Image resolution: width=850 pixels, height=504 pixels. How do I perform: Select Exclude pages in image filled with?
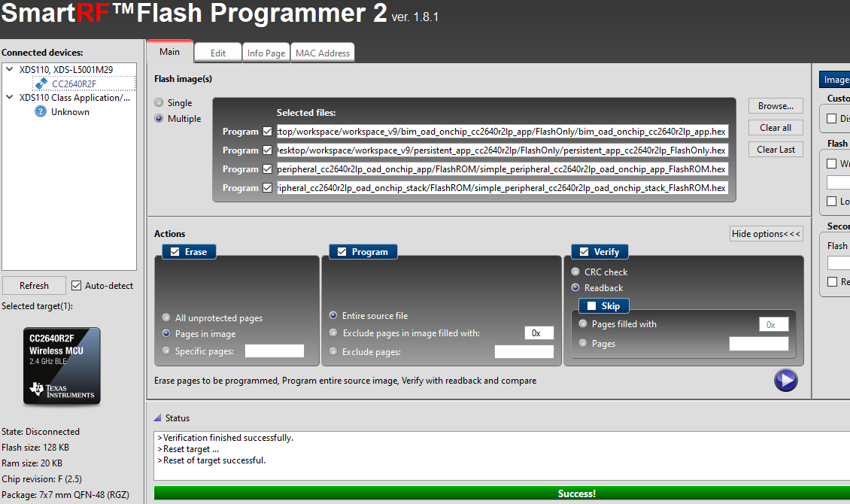(x=333, y=332)
